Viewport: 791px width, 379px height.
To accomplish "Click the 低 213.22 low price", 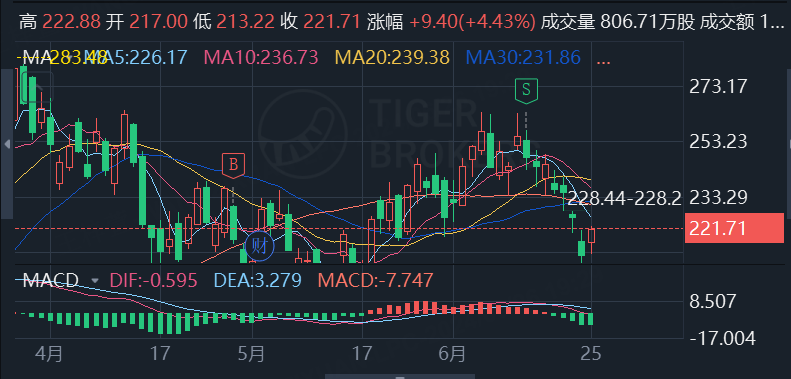I will click(x=234, y=22).
